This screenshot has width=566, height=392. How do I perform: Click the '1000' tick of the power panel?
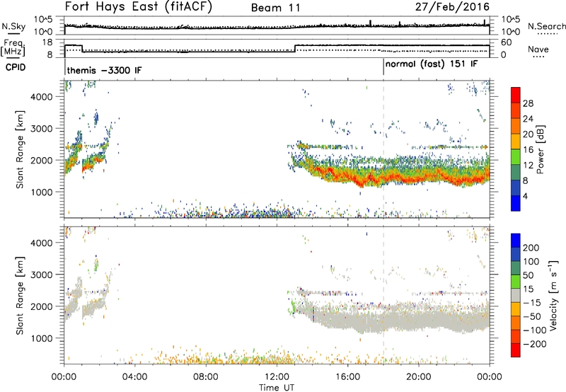coord(41,192)
